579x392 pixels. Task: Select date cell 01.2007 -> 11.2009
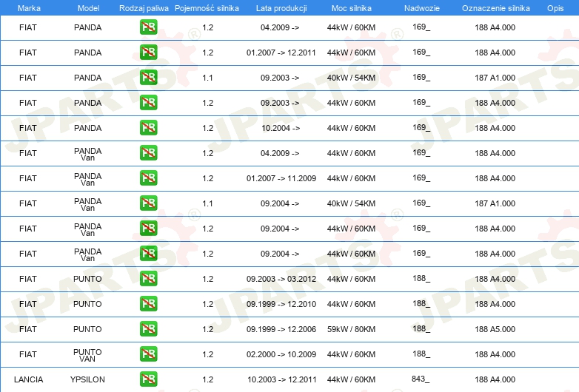tap(281, 178)
